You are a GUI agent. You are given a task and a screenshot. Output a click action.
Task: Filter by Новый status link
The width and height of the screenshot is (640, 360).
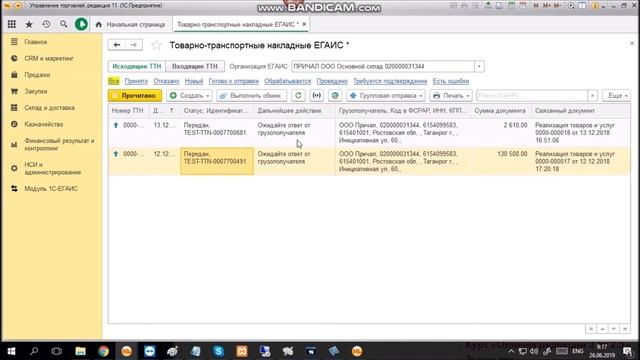(x=194, y=81)
